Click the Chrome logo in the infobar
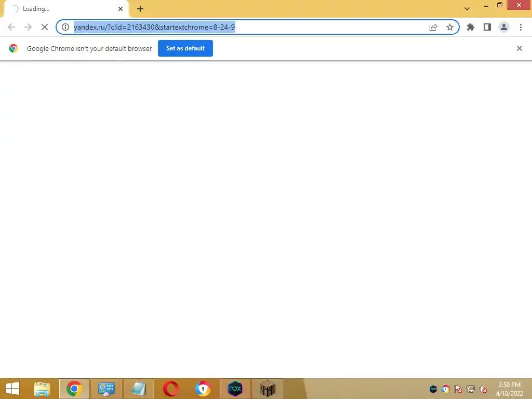This screenshot has width=532, height=399. tap(14, 48)
